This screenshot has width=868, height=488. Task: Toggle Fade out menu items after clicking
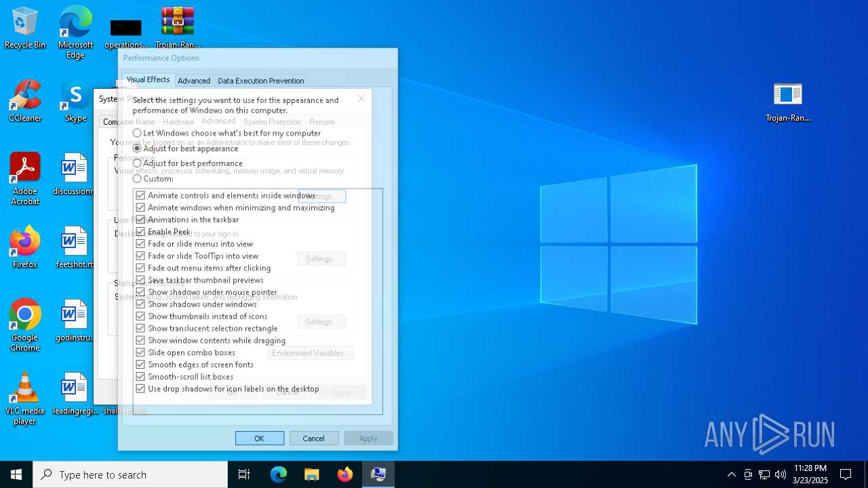(203, 268)
